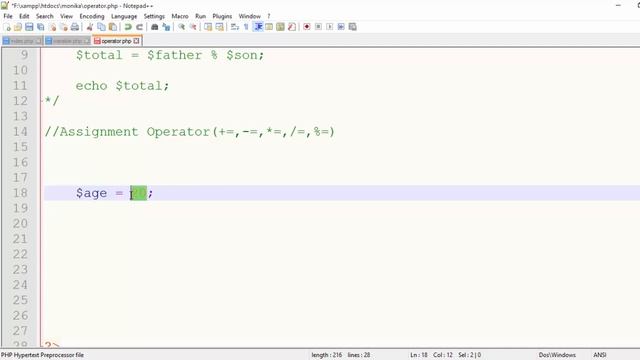Open Find with binoculars icon
Image resolution: width=640 pixels, height=360 pixels.
[x=154, y=27]
